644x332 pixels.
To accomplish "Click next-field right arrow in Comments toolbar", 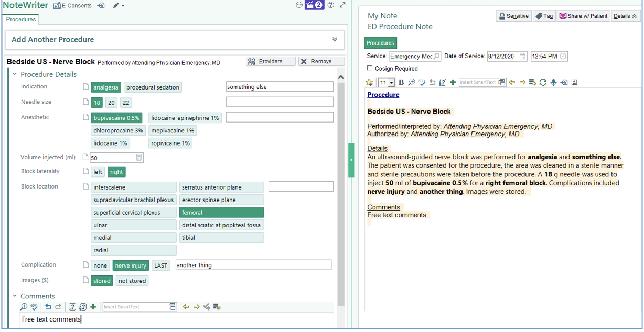I will pyautogui.click(x=196, y=307).
